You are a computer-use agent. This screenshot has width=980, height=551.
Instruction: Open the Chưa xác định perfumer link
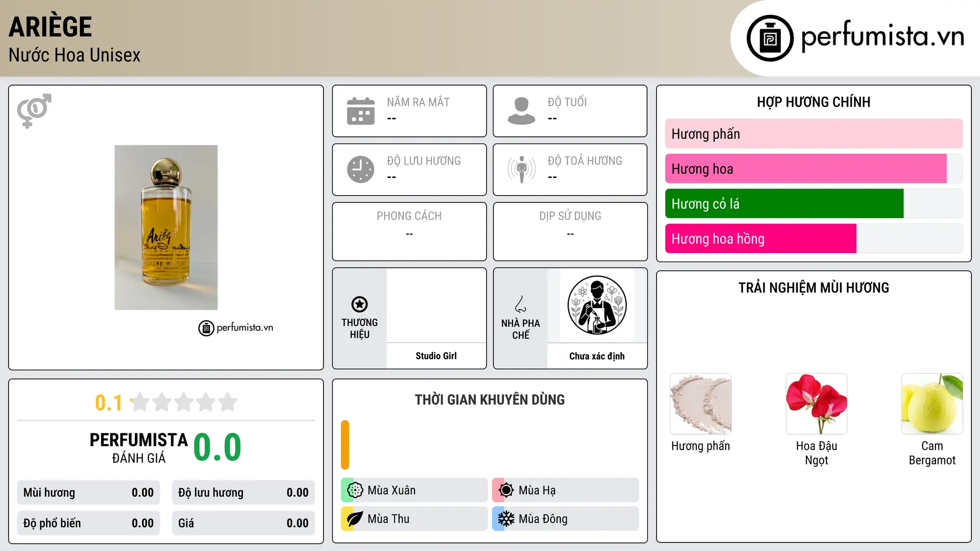tap(597, 356)
